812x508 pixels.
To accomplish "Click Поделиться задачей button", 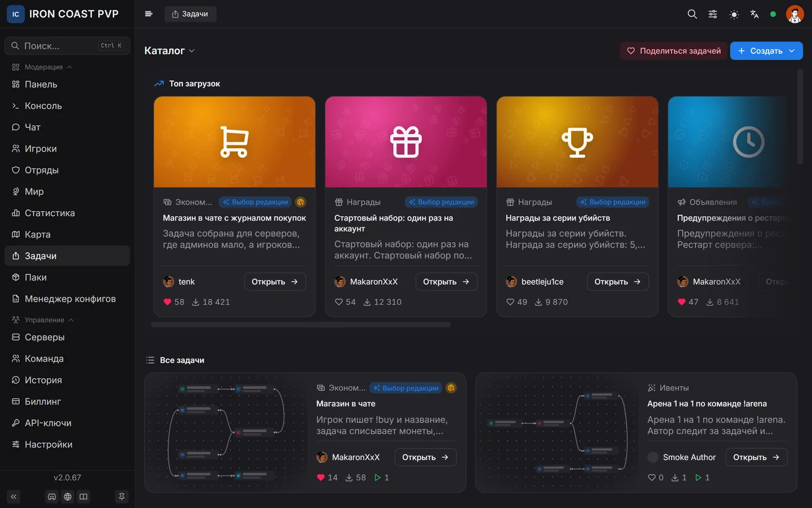I will (x=674, y=51).
